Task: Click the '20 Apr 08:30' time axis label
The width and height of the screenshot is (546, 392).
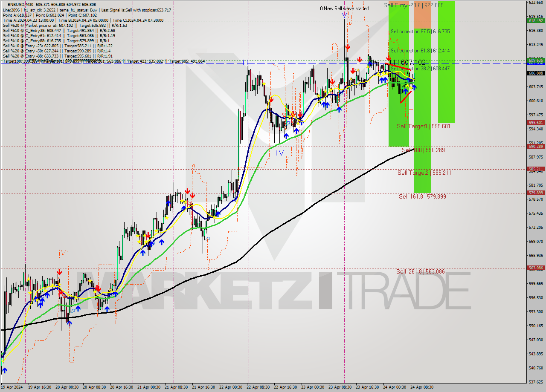Action: [94, 387]
